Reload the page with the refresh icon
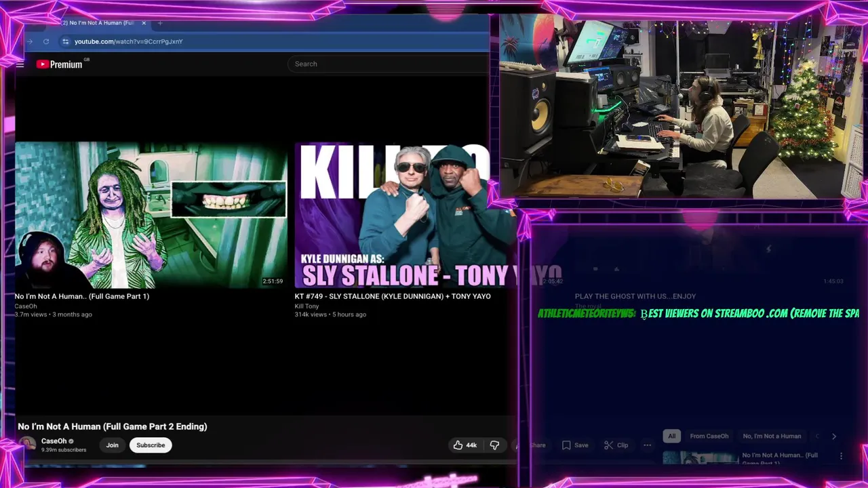 pos(46,41)
